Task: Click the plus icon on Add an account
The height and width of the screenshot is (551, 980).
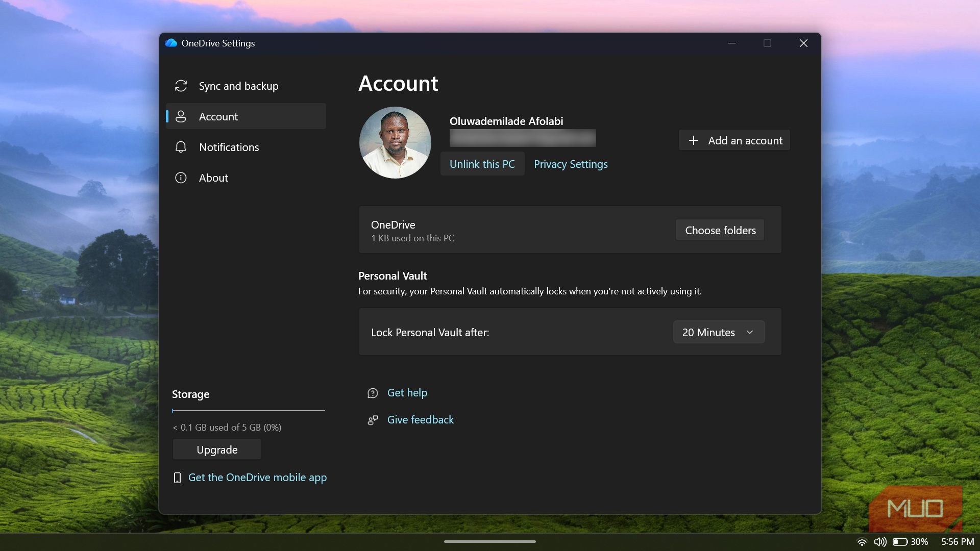Action: (x=693, y=140)
